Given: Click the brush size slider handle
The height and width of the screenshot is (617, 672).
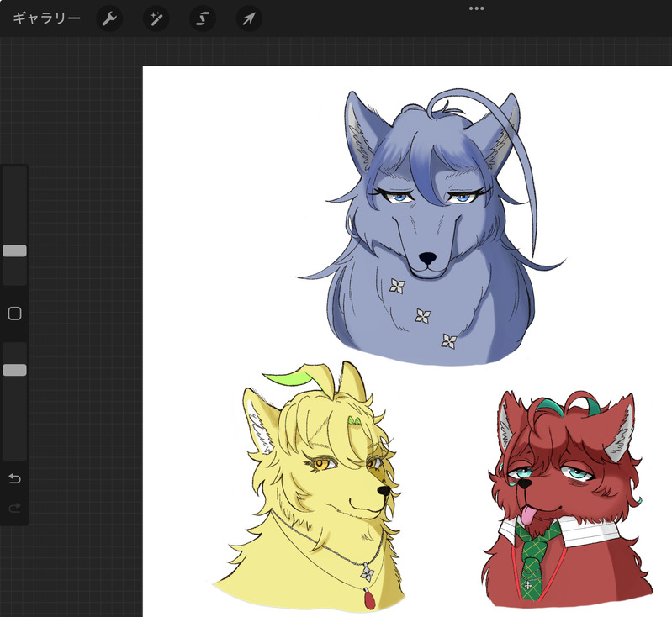Looking at the screenshot, I should point(15,250).
